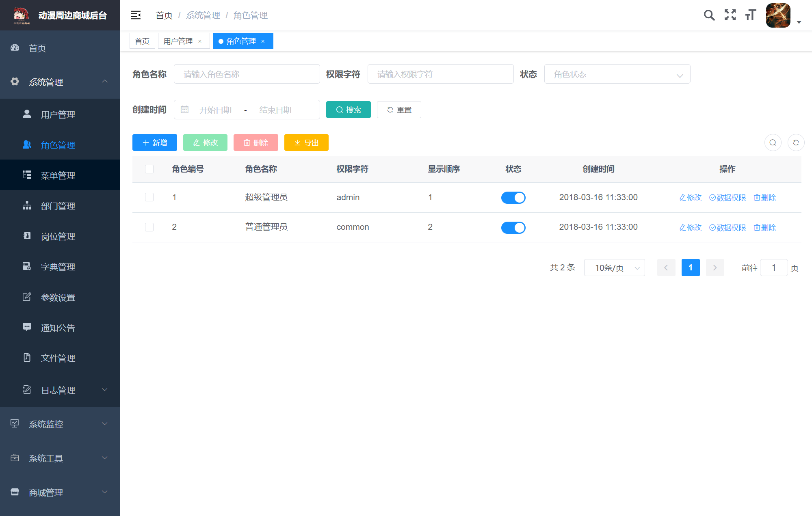The width and height of the screenshot is (812, 516).
Task: Hide search panel via round search icon
Action: click(x=773, y=142)
